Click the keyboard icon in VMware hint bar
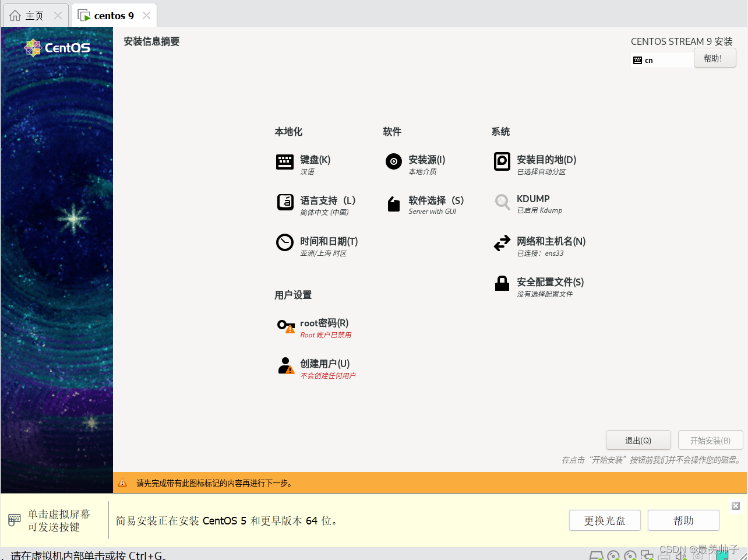The image size is (748, 560). [x=15, y=520]
